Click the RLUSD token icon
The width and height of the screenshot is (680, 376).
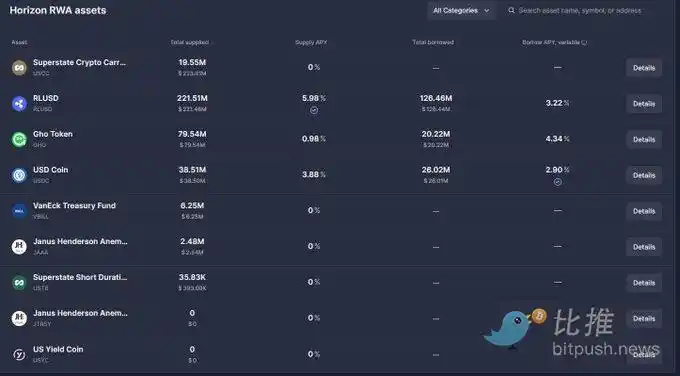click(x=19, y=104)
